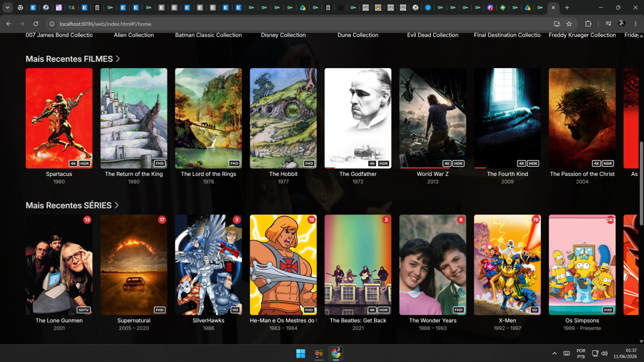Open The Lord of the Rings poster
Image resolution: width=644 pixels, height=362 pixels.
pyautogui.click(x=208, y=118)
